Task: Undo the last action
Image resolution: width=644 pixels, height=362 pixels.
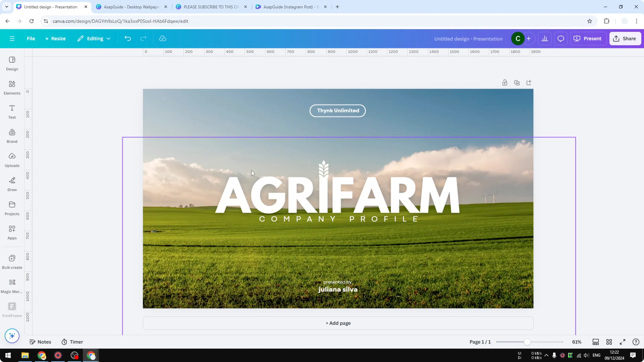Action: [128, 38]
